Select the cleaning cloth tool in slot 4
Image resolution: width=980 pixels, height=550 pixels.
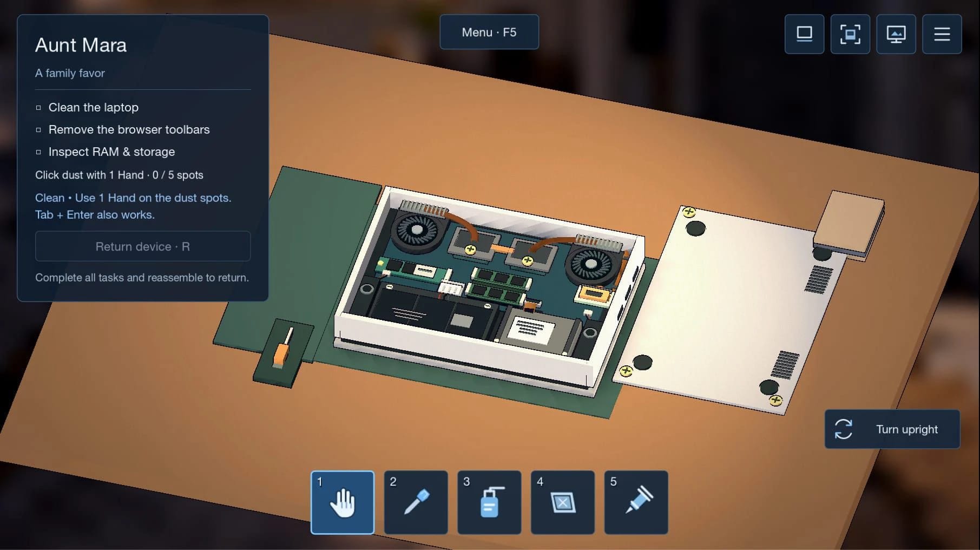(x=563, y=502)
